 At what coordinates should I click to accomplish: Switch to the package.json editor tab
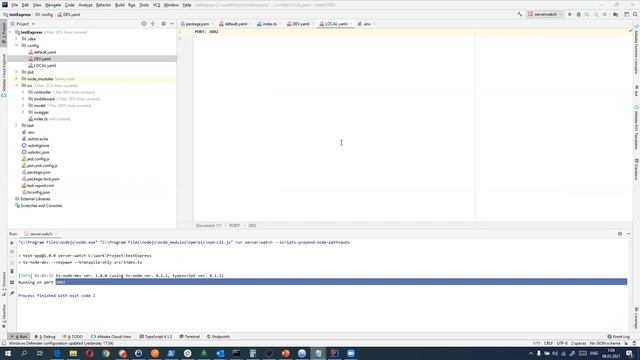click(197, 24)
